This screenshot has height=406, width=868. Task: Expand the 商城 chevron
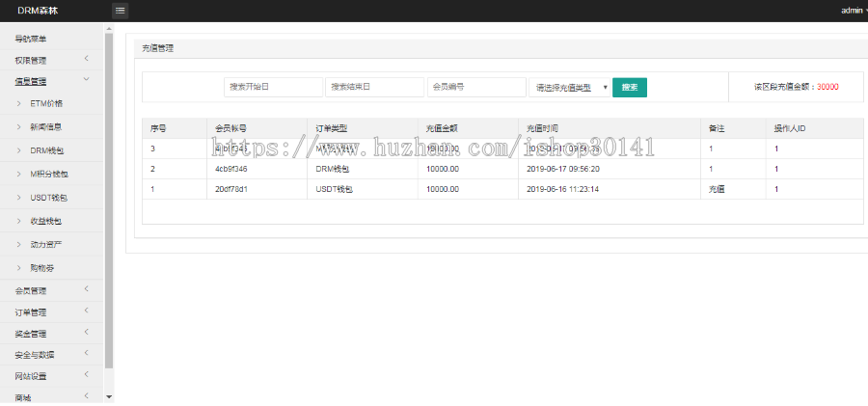point(87,395)
